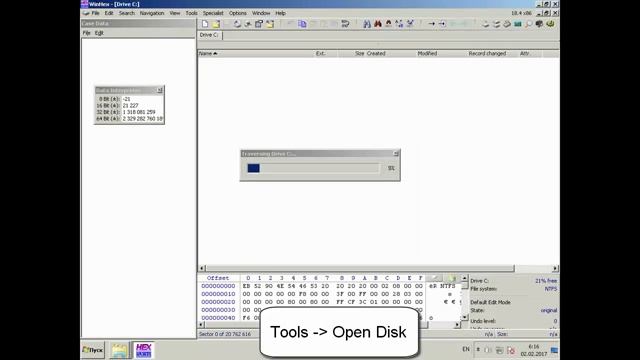Click the Clone Disk toolbar icon
The image size is (640, 360).
(x=496, y=24)
